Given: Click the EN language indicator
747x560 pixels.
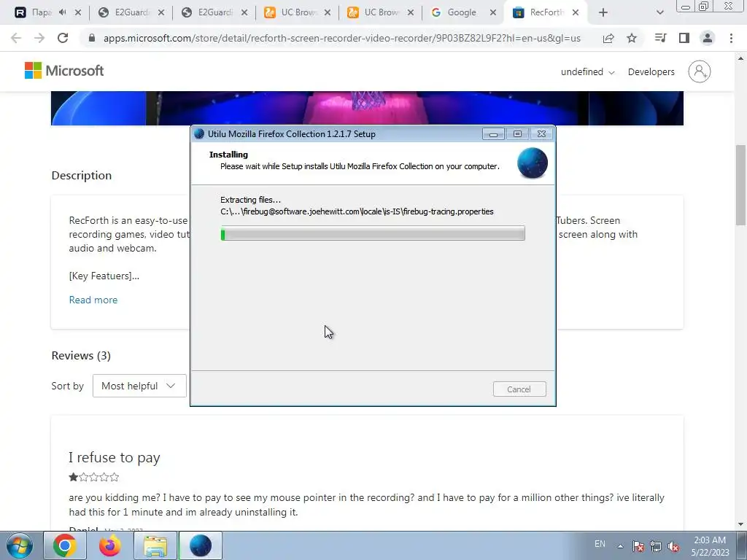Looking at the screenshot, I should 600,544.
